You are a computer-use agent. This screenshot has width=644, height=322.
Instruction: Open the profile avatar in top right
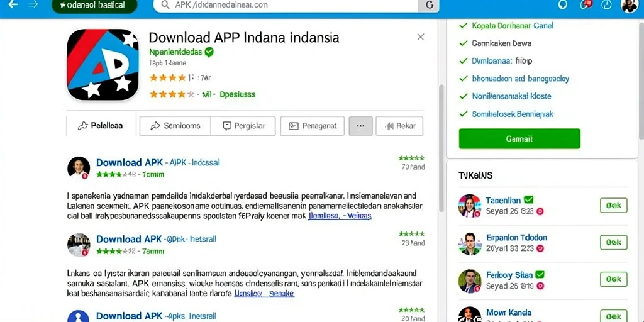pos(629,5)
